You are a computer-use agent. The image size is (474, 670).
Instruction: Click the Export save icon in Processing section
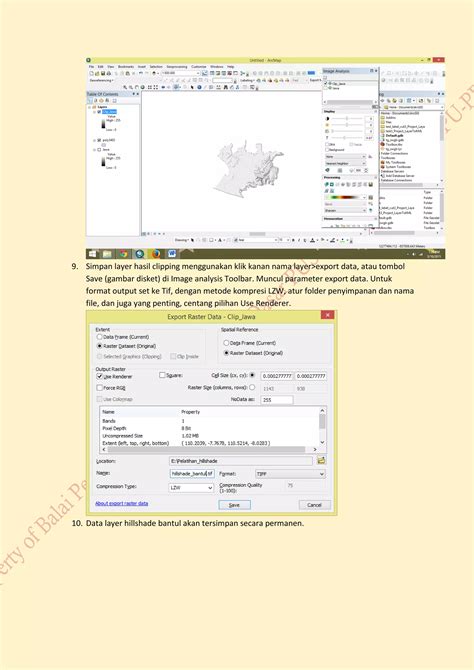click(371, 185)
